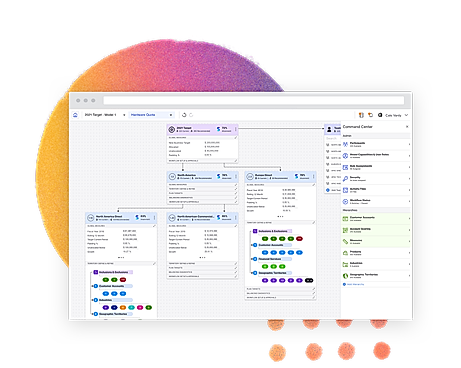
Task: Close the Command Center panel
Action: tap(407, 127)
